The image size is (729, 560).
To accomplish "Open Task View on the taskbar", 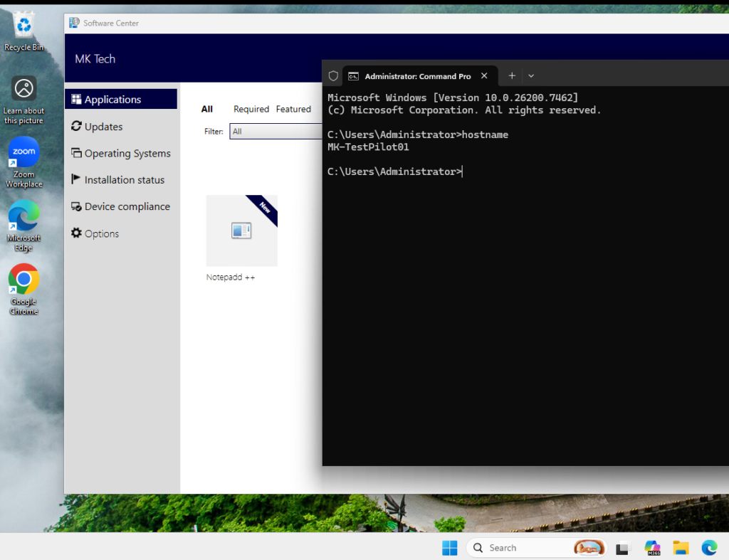I will tap(624, 548).
